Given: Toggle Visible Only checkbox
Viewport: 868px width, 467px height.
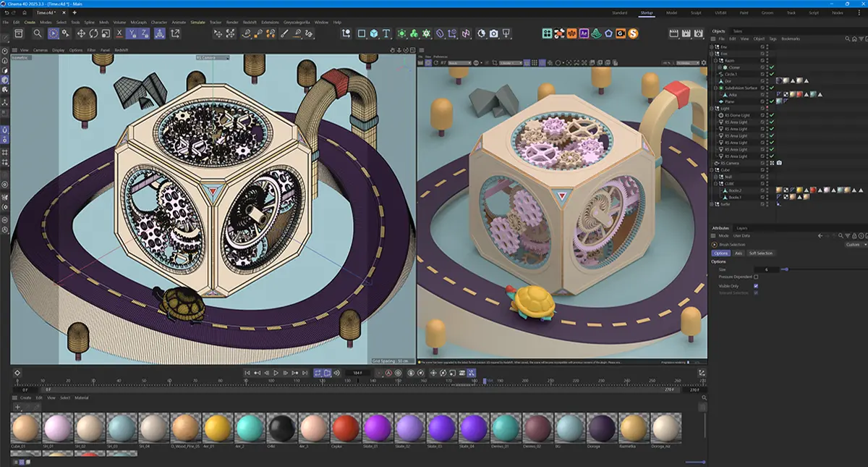Looking at the screenshot, I should point(756,285).
